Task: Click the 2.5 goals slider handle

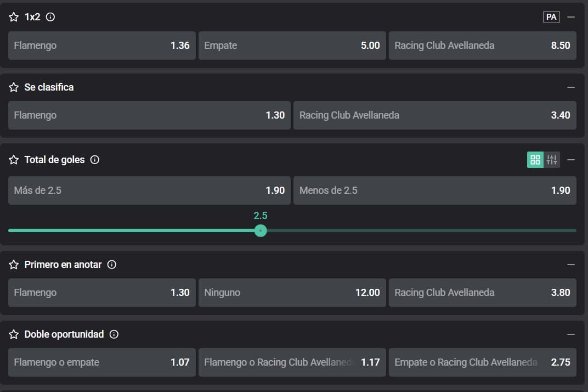Action: [x=261, y=231]
